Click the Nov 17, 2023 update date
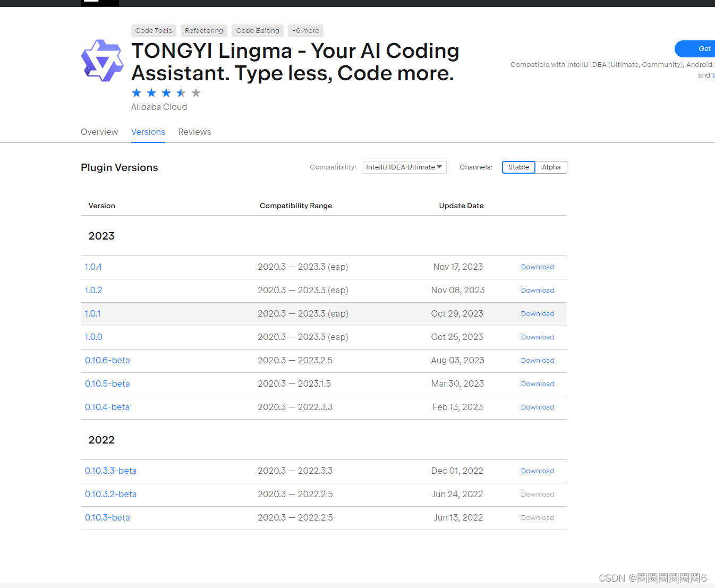 tap(458, 267)
